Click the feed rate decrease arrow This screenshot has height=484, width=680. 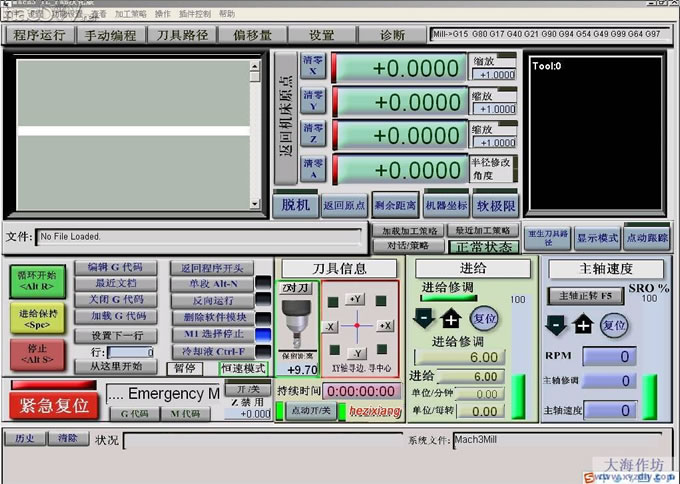[424, 318]
